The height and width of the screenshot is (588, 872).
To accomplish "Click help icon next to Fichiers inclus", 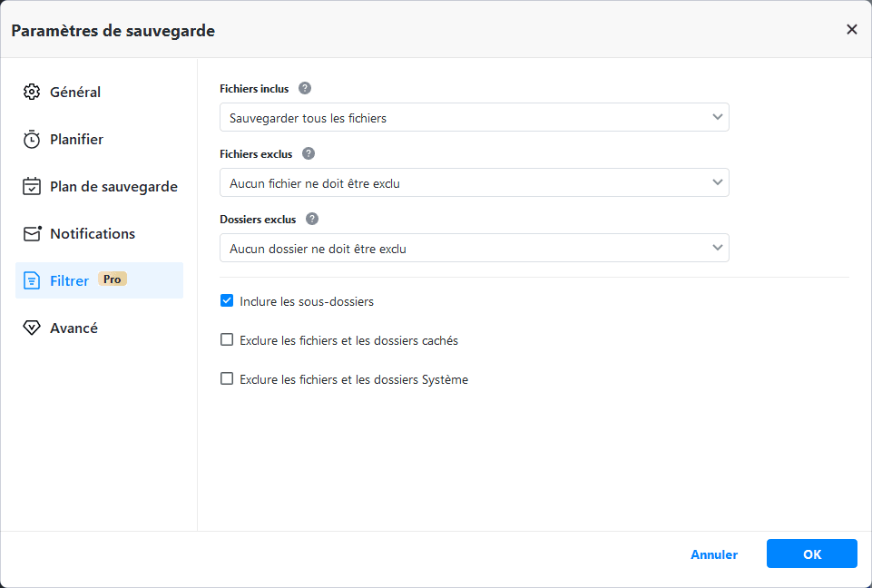I will pos(305,89).
